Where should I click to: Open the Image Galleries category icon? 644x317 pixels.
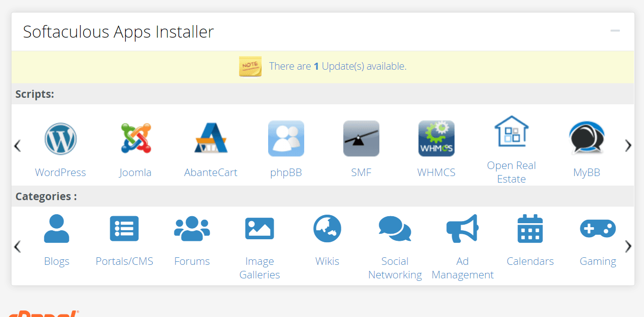[260, 229]
